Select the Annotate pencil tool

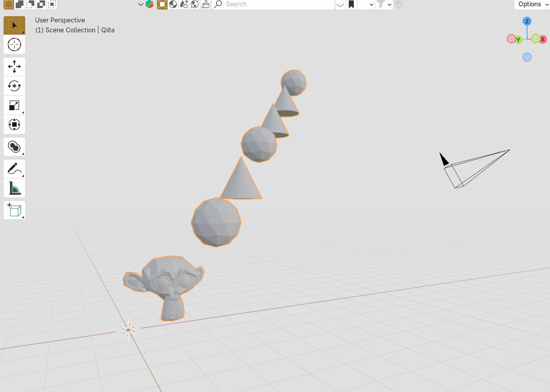click(14, 169)
